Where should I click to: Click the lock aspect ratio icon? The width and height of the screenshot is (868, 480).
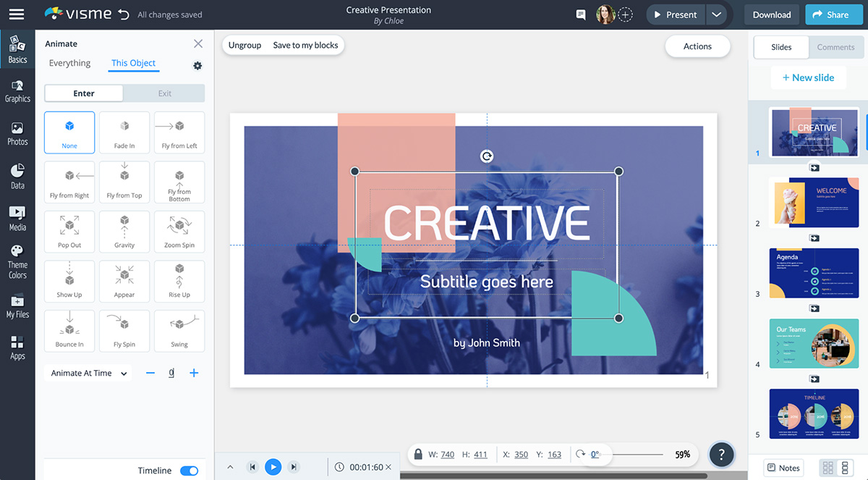coord(418,455)
